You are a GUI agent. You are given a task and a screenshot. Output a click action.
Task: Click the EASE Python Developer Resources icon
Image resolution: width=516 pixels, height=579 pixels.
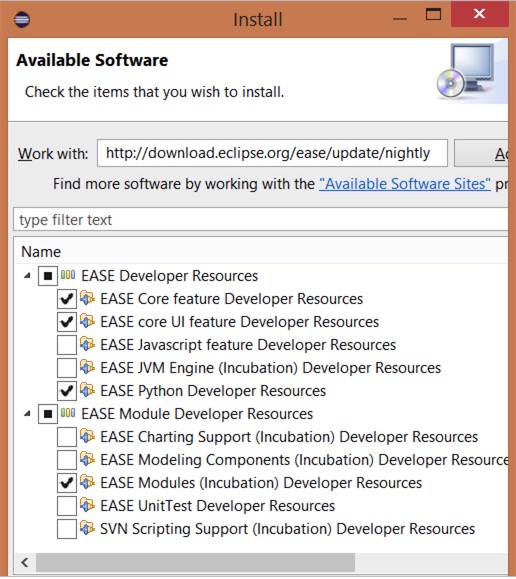(x=87, y=390)
